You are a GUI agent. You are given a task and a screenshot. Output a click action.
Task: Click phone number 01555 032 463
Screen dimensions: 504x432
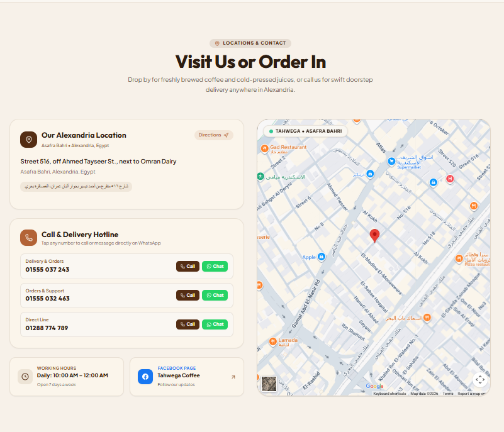(x=47, y=299)
